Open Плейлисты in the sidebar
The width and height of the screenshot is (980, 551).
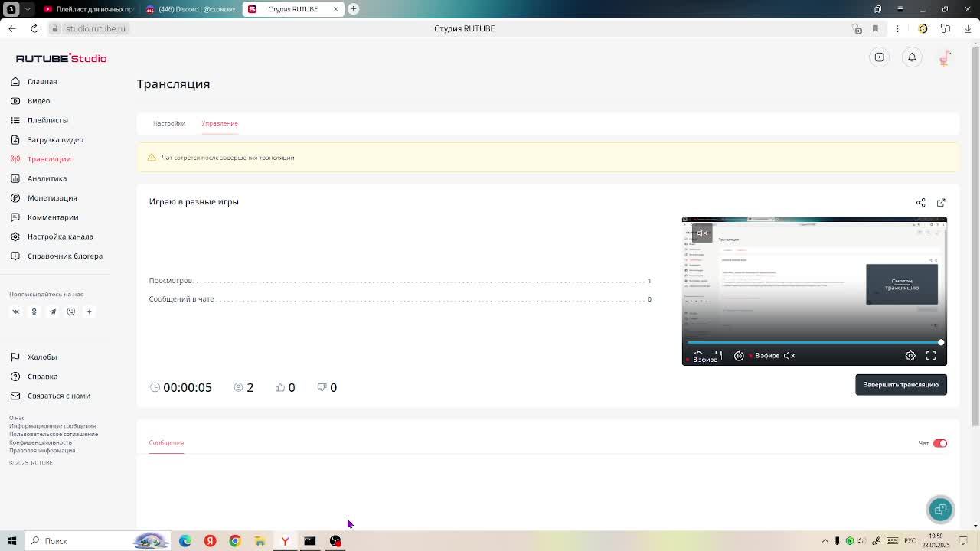point(47,120)
